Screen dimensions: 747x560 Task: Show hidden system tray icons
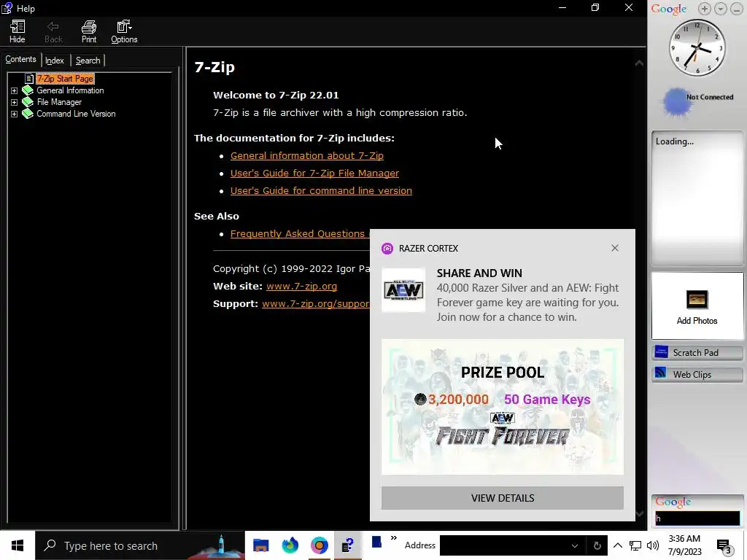tap(617, 545)
